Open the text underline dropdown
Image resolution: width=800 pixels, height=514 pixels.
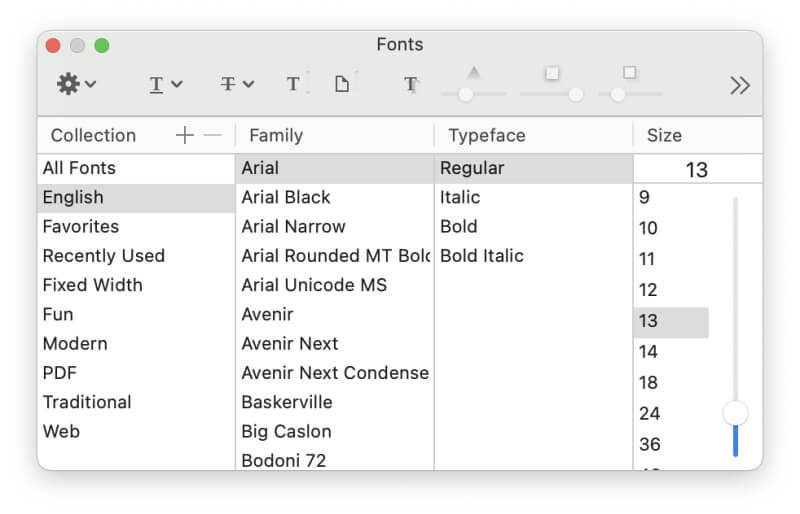click(x=166, y=84)
